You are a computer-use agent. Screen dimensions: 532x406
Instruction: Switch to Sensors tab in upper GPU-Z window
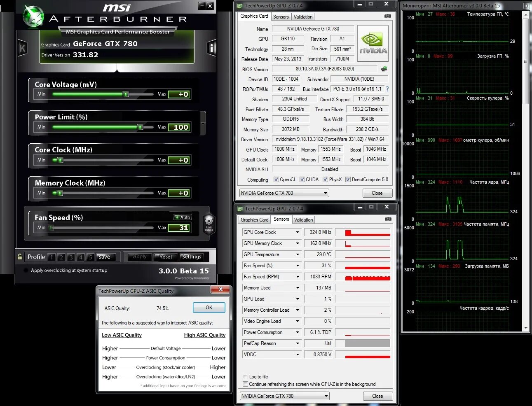[281, 17]
